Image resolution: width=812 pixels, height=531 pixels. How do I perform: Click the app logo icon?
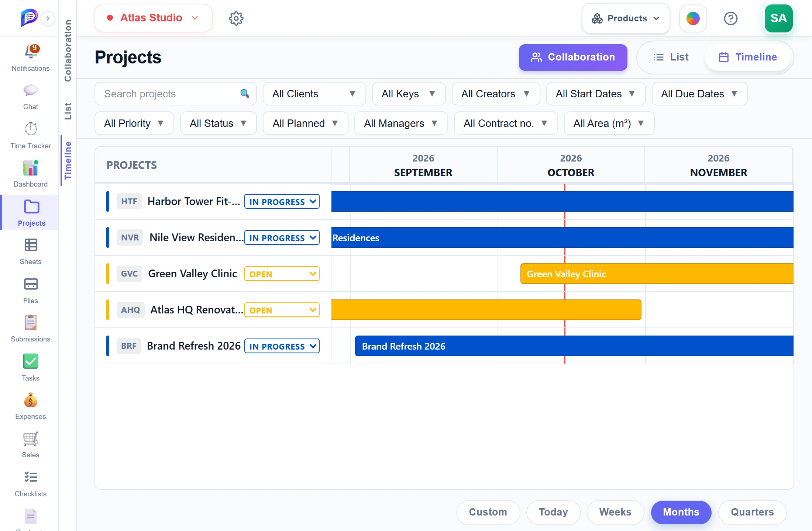point(29,18)
